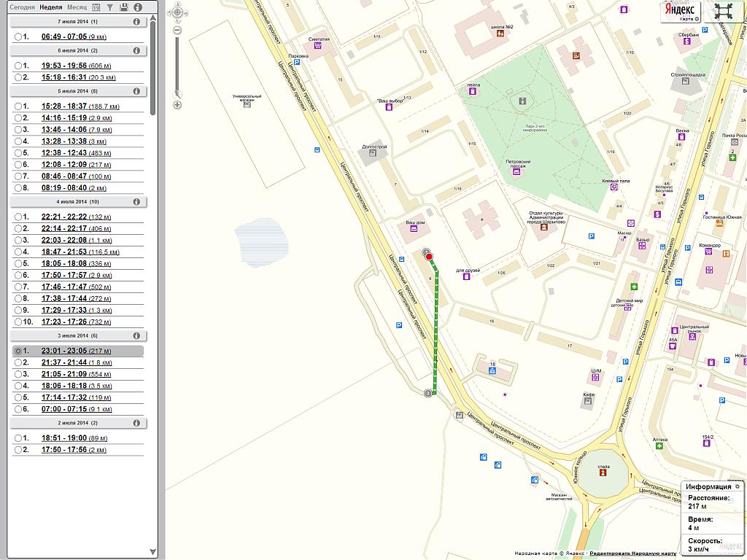
Task: Collapse the 4 июля 2014 (10) header
Action: [77, 202]
